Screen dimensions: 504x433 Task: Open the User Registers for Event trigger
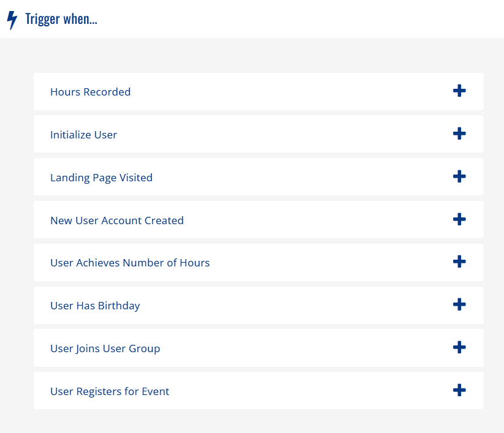[109, 391]
